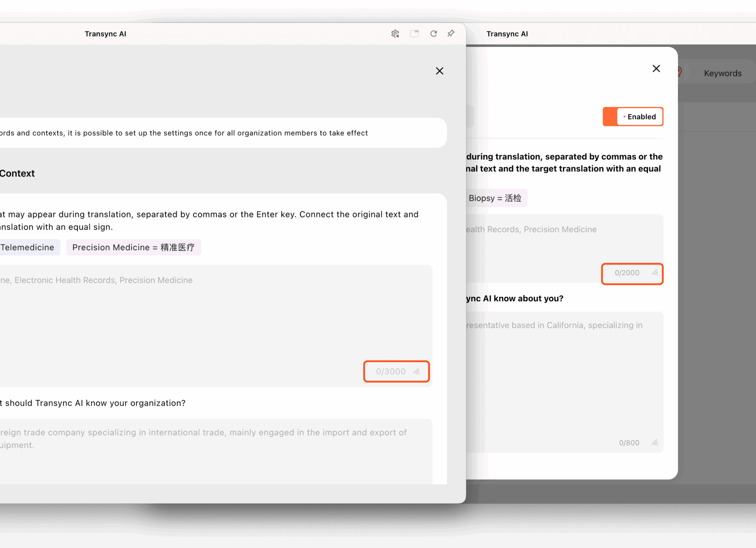This screenshot has width=756, height=548.
Task: Click the Context section heading
Action: (17, 173)
